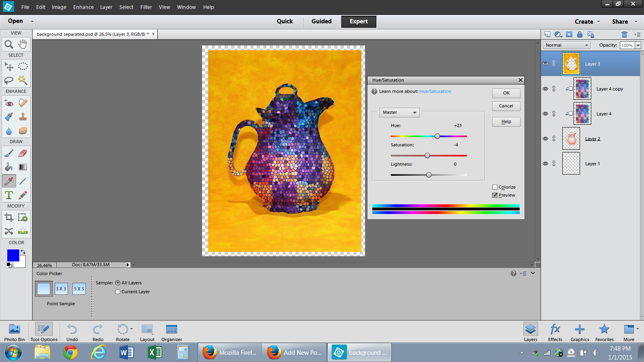Screen dimensions: 644x362
Task: Open the Effects panel
Action: coord(555,332)
